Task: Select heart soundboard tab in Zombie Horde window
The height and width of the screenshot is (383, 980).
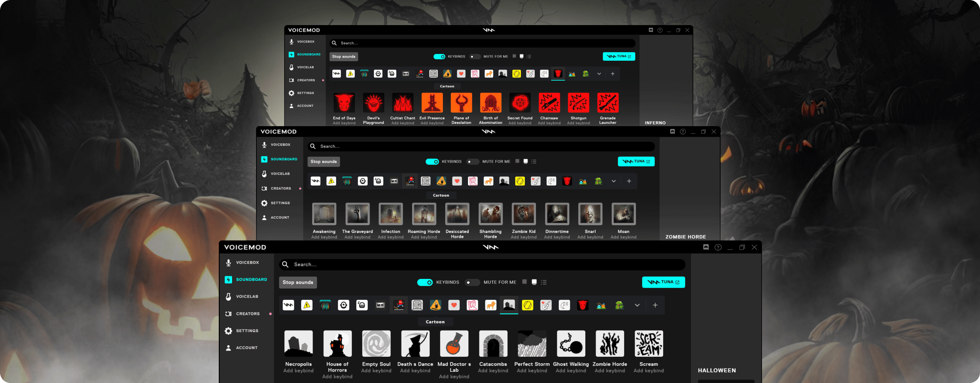Action: (x=457, y=181)
